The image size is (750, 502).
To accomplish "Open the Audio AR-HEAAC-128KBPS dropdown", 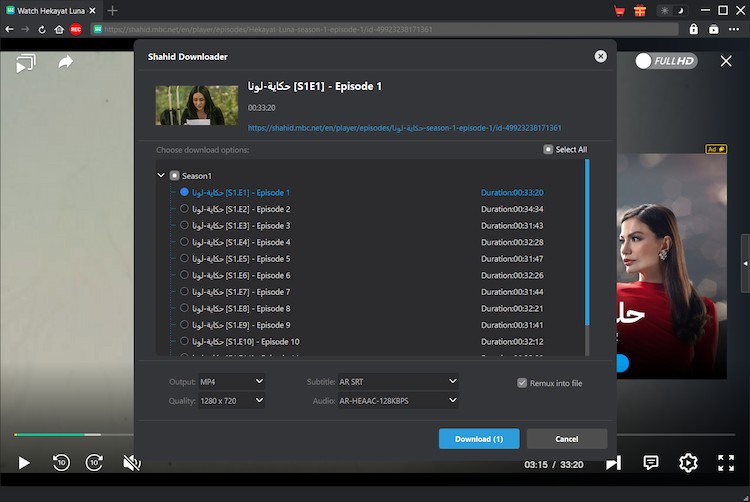I will tap(397, 401).
